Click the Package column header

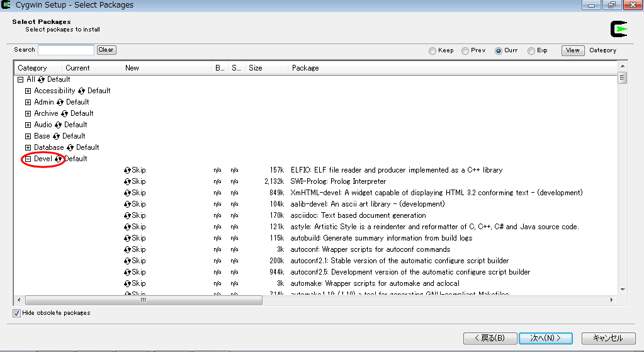(x=453, y=68)
